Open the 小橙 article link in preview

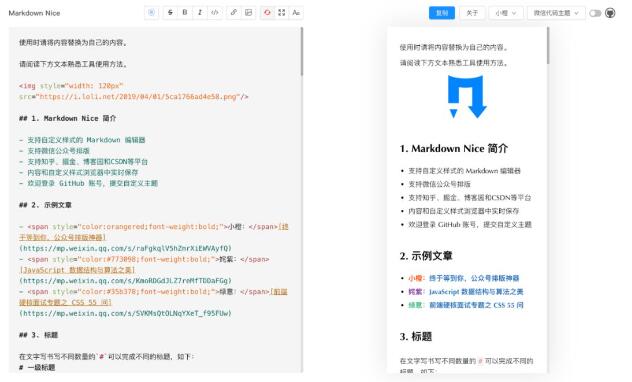coord(474,278)
